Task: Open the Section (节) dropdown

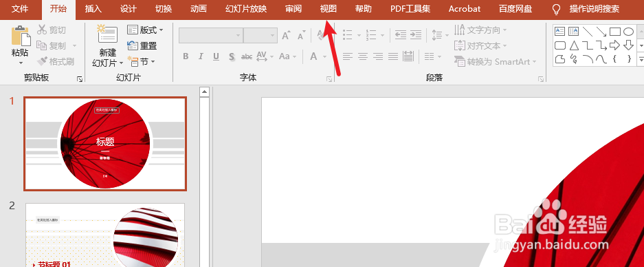Action: [x=142, y=62]
